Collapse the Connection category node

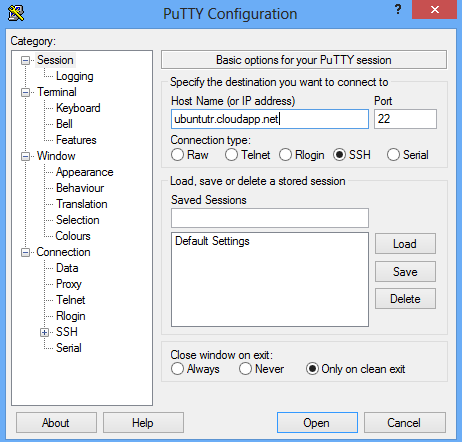tap(25, 252)
